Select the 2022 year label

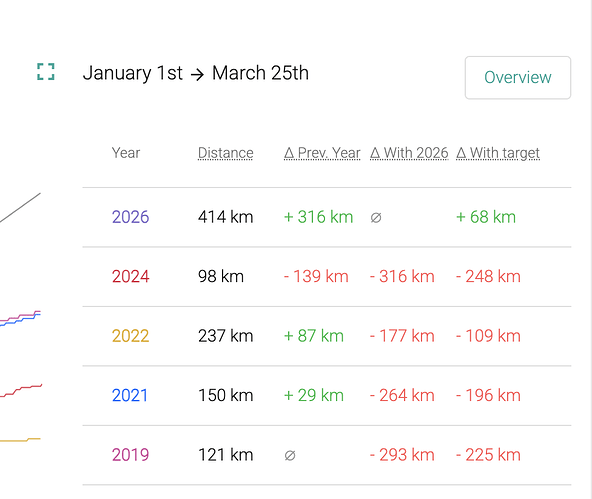131,336
